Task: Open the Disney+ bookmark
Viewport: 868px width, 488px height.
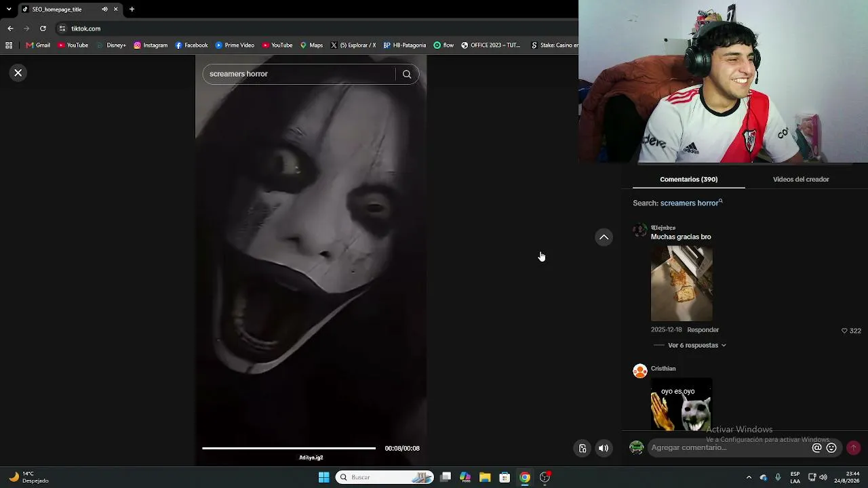Action: (111, 45)
